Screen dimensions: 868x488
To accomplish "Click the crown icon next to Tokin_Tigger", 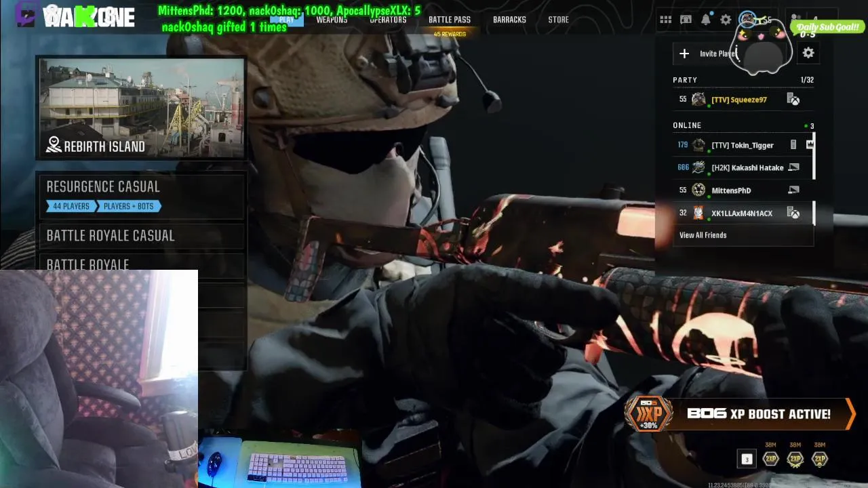I will (810, 145).
